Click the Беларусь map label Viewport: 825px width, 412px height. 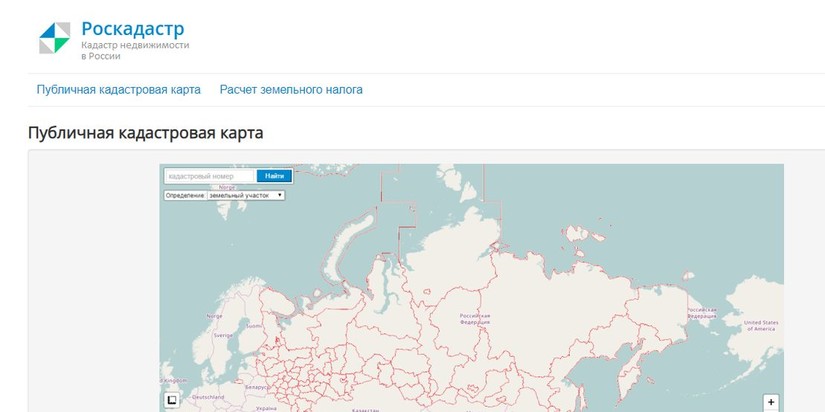point(259,387)
